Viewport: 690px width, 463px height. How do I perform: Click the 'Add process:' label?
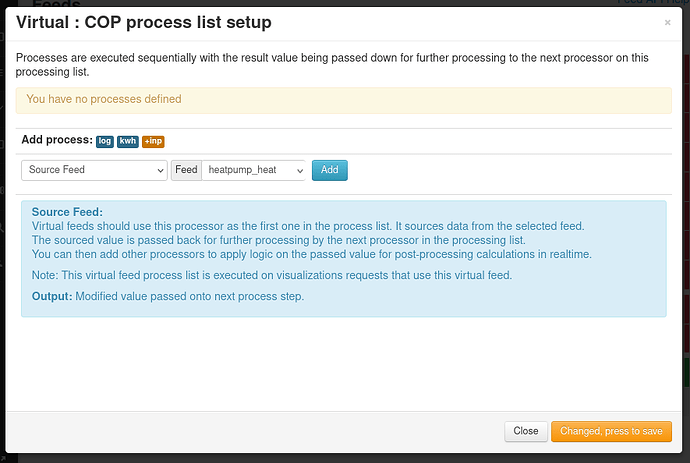pyautogui.click(x=56, y=141)
